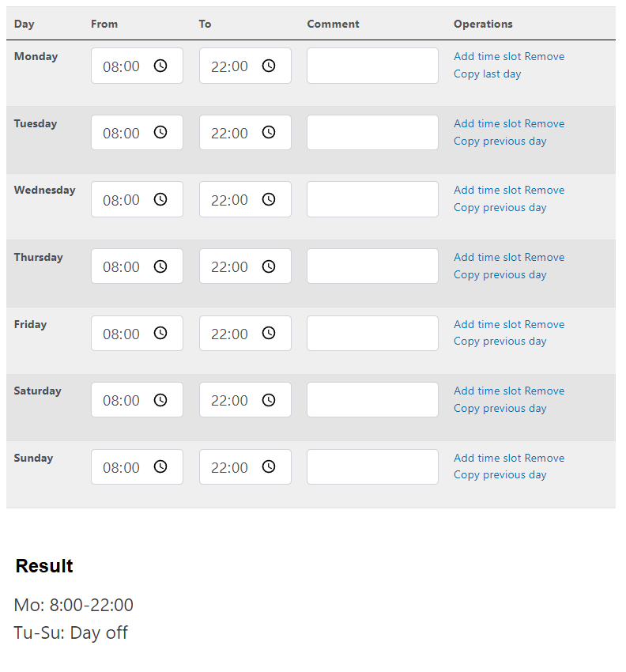Copy previous day into Wednesday
This screenshot has width=626, height=672.
[x=500, y=208]
